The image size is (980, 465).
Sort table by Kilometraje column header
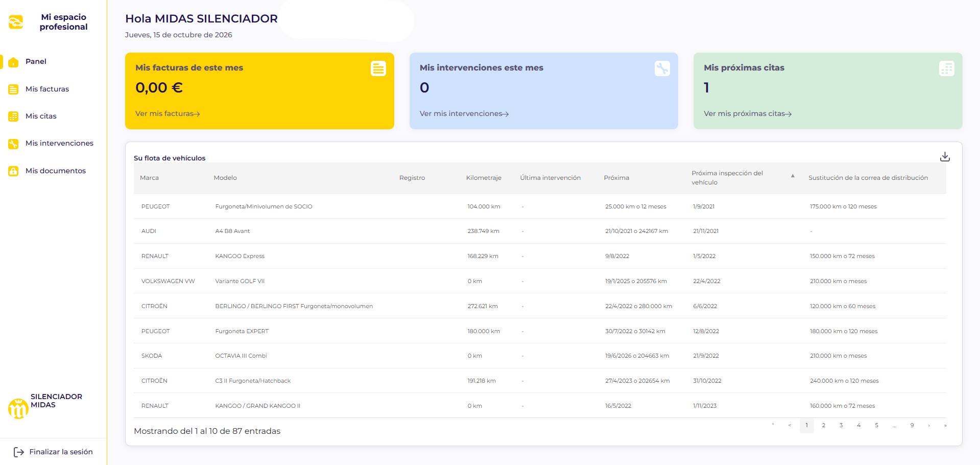click(x=484, y=178)
